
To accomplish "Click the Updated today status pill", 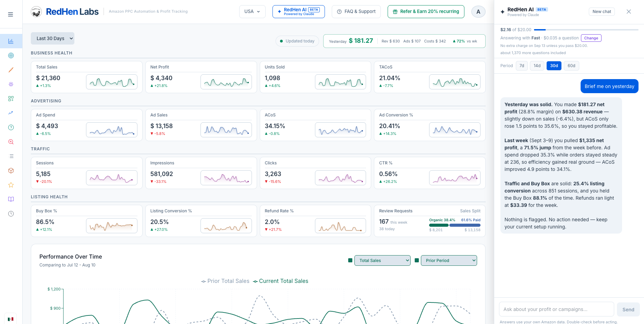I will (297, 41).
